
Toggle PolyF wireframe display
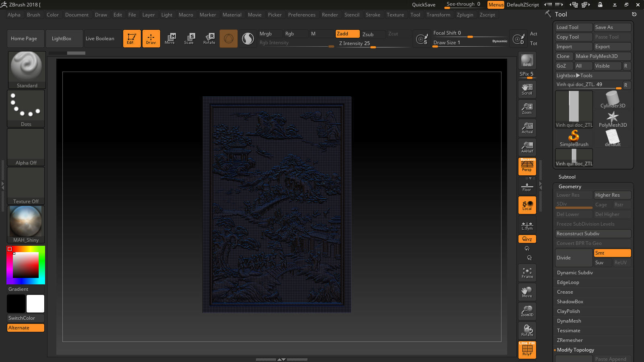(527, 350)
